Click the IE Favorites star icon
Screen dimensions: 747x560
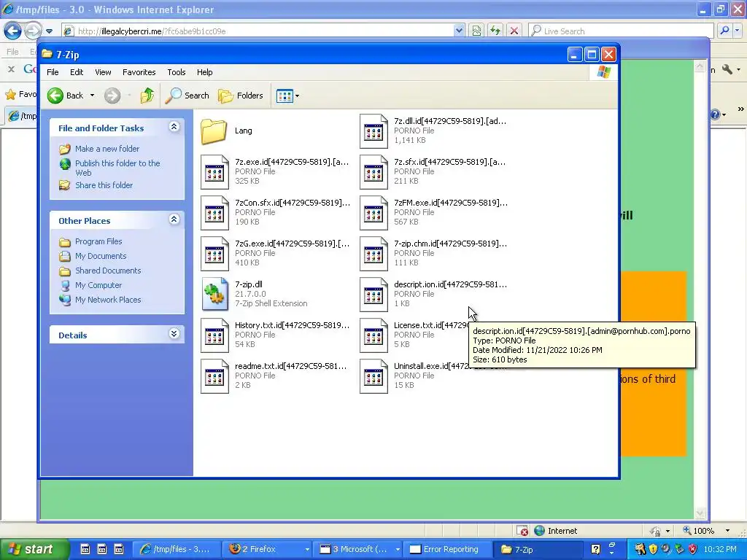pos(10,94)
